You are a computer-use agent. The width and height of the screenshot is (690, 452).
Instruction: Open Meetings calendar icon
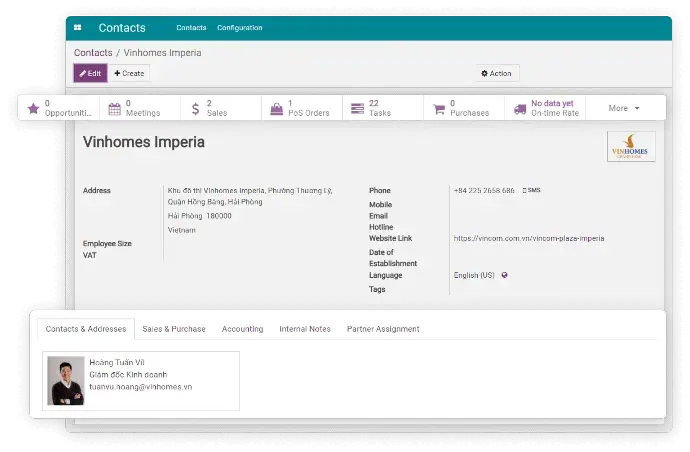[114, 108]
